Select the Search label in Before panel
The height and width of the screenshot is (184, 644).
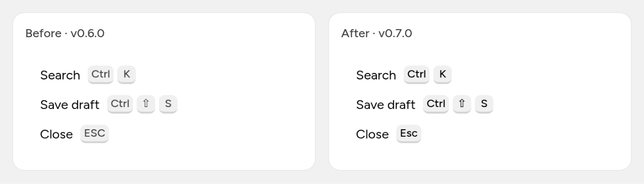click(60, 75)
